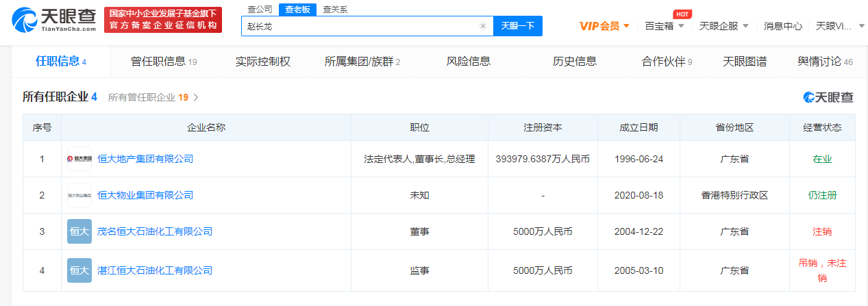Viewport: 868px width, 306px height.
Task: Click the 天眼查 logo
Action: tap(55, 19)
